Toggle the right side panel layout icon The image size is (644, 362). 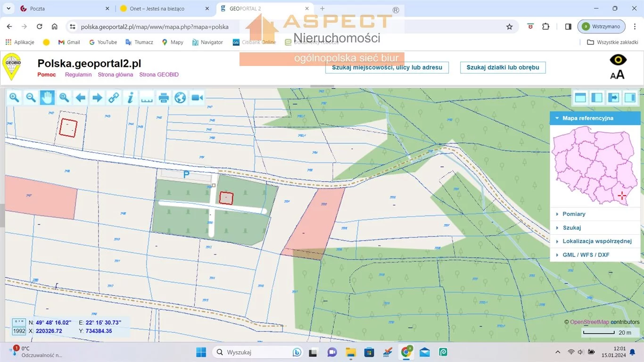click(x=630, y=98)
